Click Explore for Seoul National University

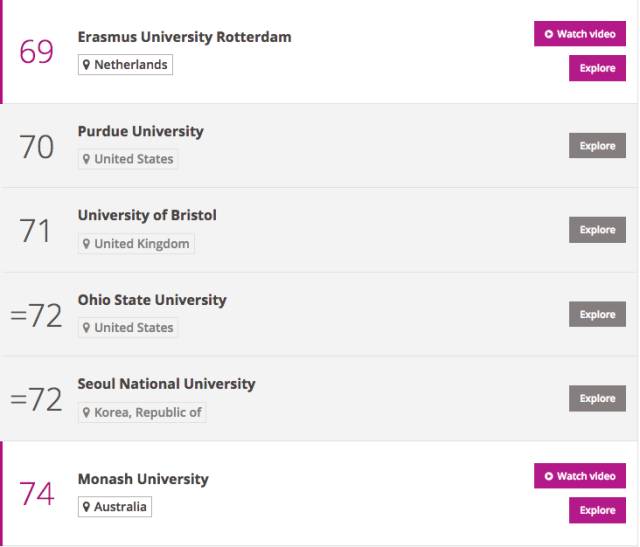point(597,398)
